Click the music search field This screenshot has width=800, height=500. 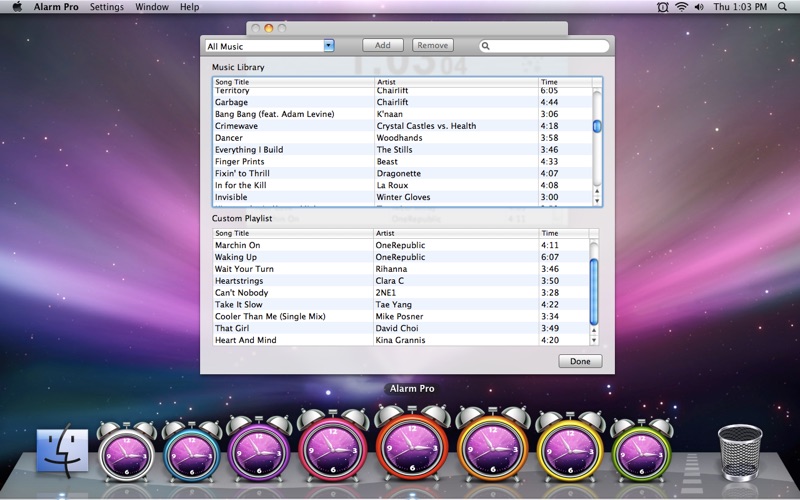(x=544, y=46)
